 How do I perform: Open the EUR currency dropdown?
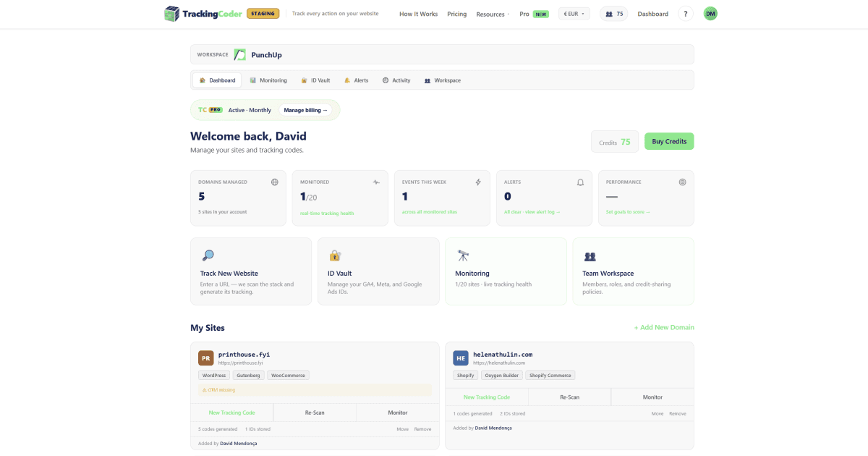coord(574,14)
